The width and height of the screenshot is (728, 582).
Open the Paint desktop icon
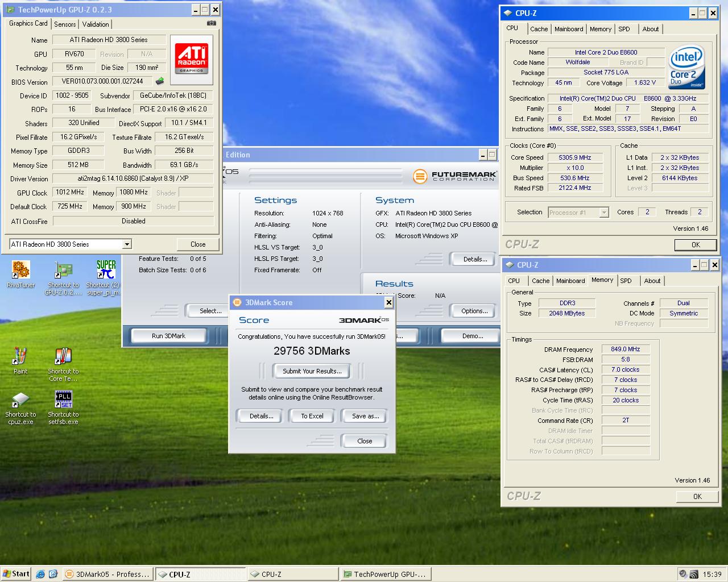coord(20,361)
